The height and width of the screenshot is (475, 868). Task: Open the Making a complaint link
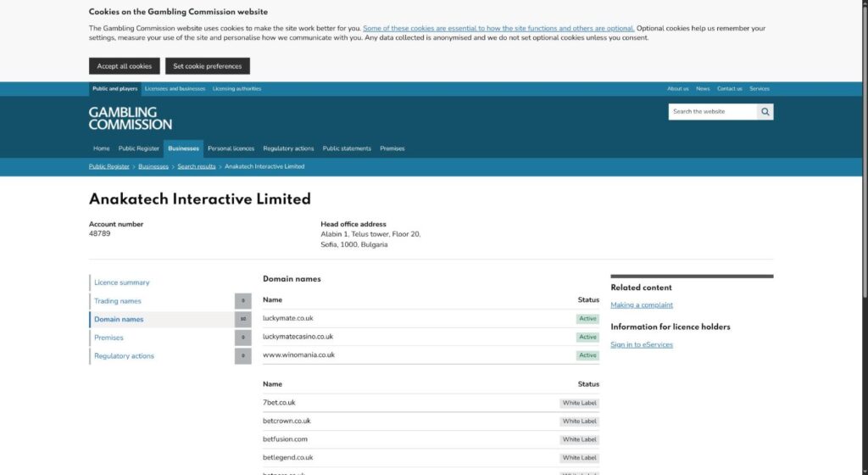coord(642,305)
